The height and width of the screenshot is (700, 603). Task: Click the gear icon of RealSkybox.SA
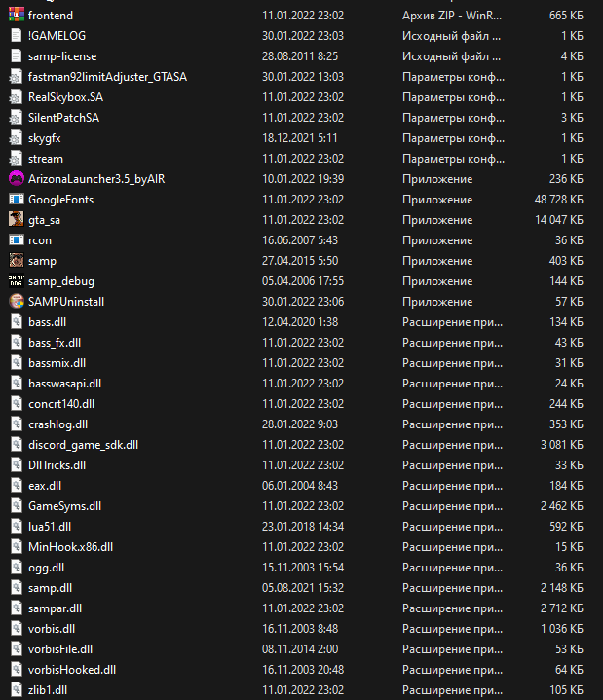pyautogui.click(x=17, y=97)
